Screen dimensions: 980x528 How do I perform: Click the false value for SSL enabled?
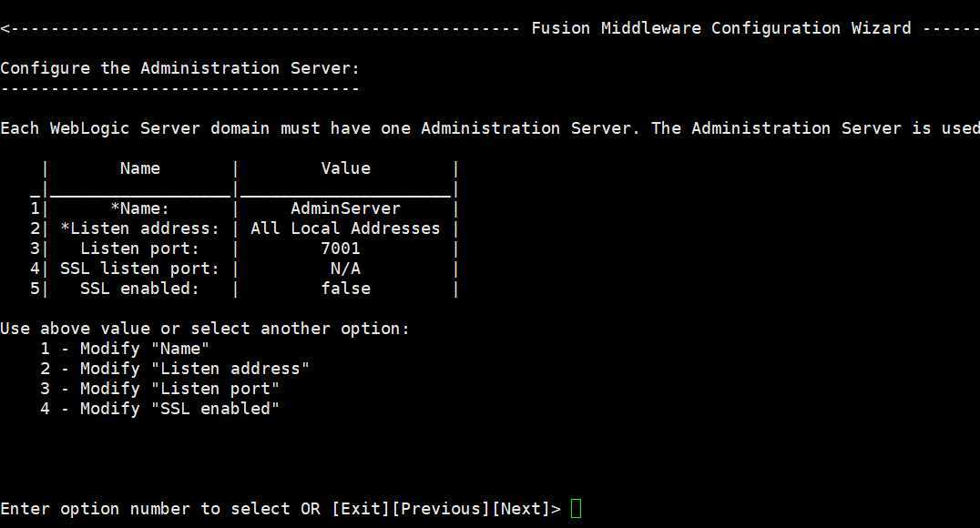345,288
